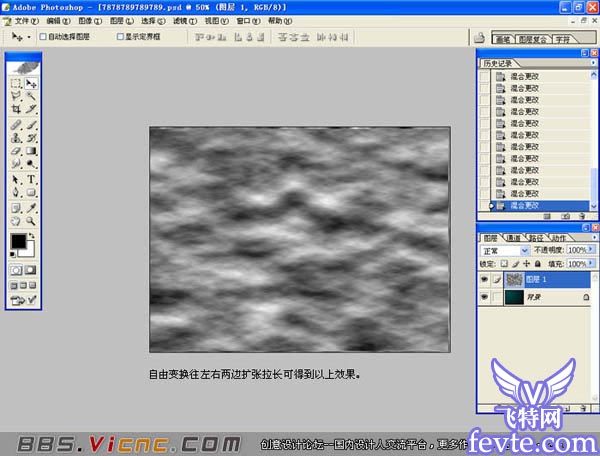Image resolution: width=600 pixels, height=456 pixels.
Task: Open the 图像 menu in menu bar
Action: pos(87,20)
